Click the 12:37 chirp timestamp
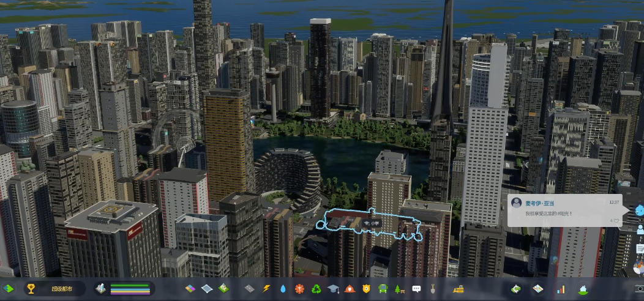644x301 pixels. [614, 203]
